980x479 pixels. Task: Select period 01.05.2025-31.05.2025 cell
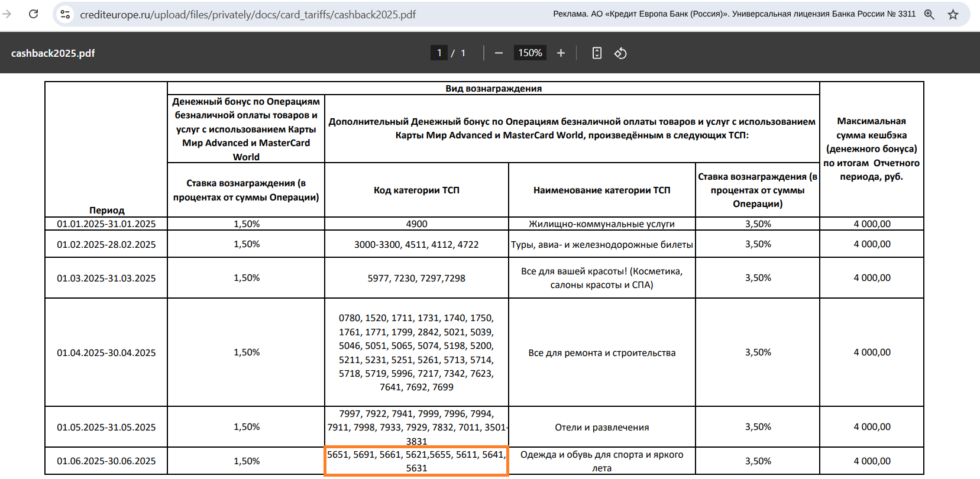tap(106, 427)
